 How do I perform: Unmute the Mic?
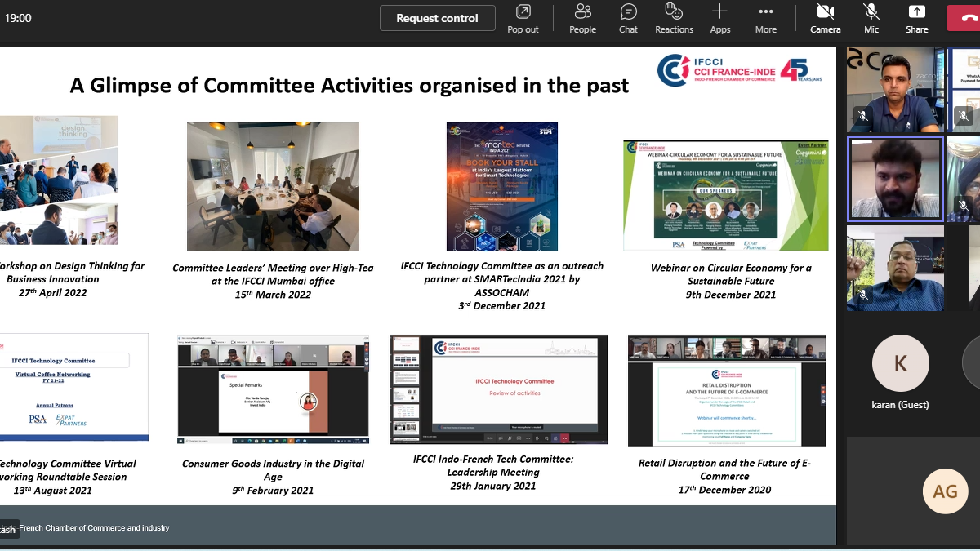(x=871, y=19)
